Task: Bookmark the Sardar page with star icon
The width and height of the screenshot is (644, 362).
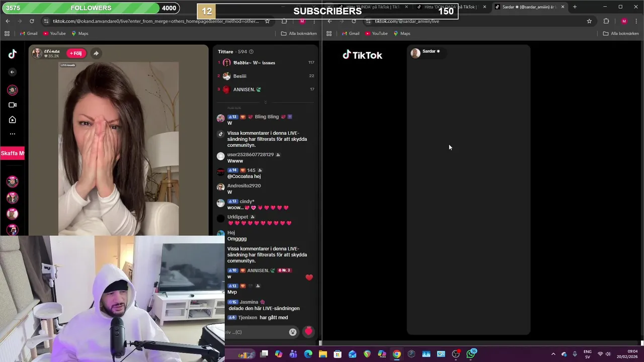Action: [x=589, y=21]
